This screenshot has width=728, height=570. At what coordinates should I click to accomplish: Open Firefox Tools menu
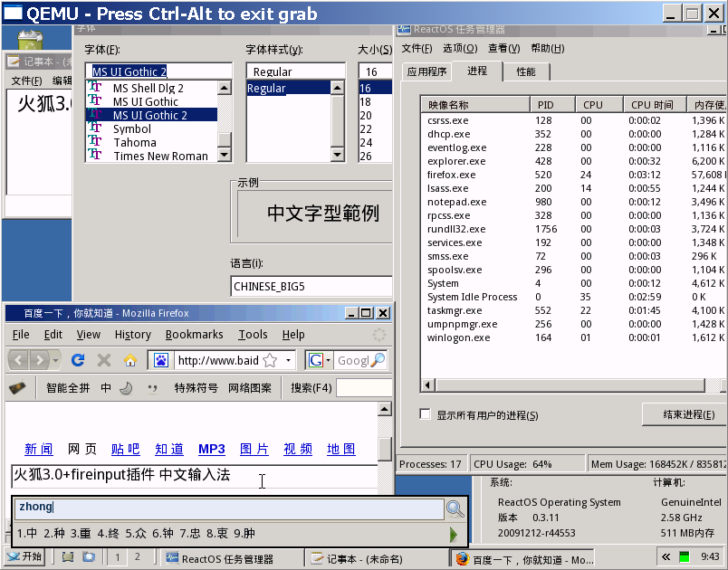(x=253, y=335)
